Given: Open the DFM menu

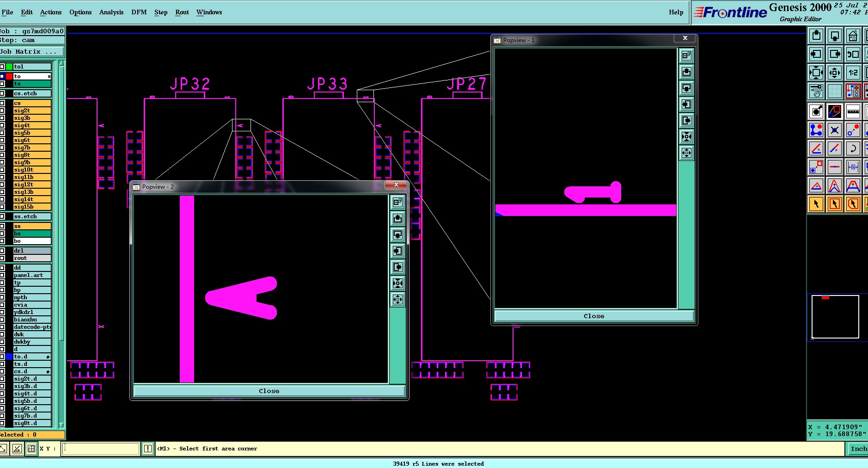Looking at the screenshot, I should pos(139,12).
